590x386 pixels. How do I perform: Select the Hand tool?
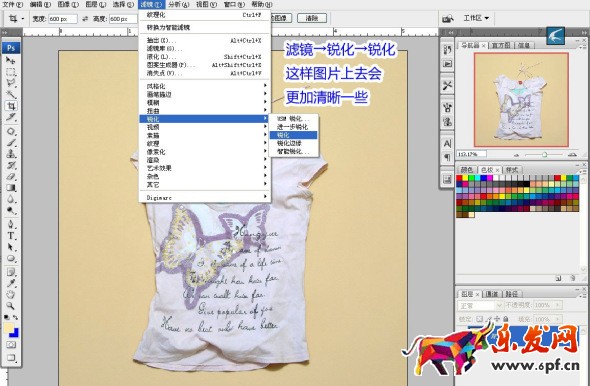pos(11,294)
